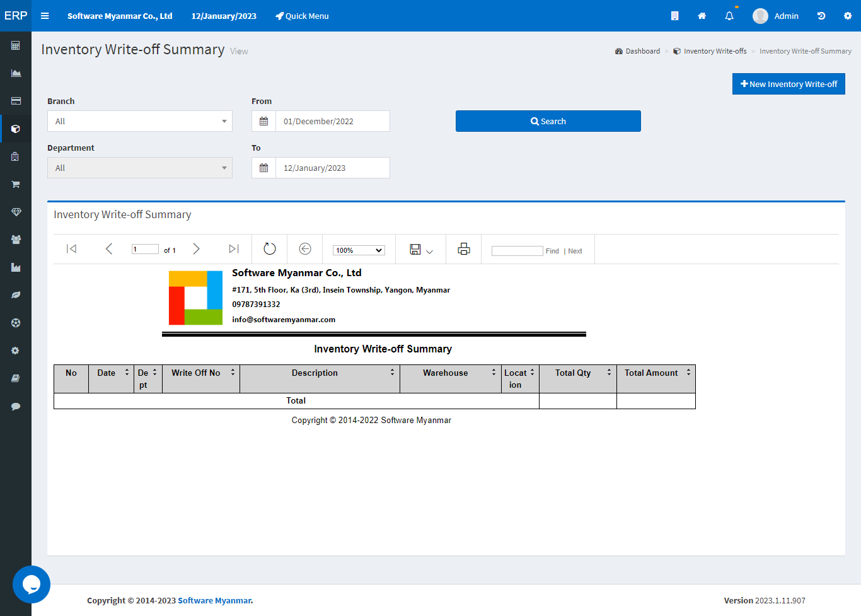Open To date calendar icon
The height and width of the screenshot is (616, 861).
click(263, 168)
